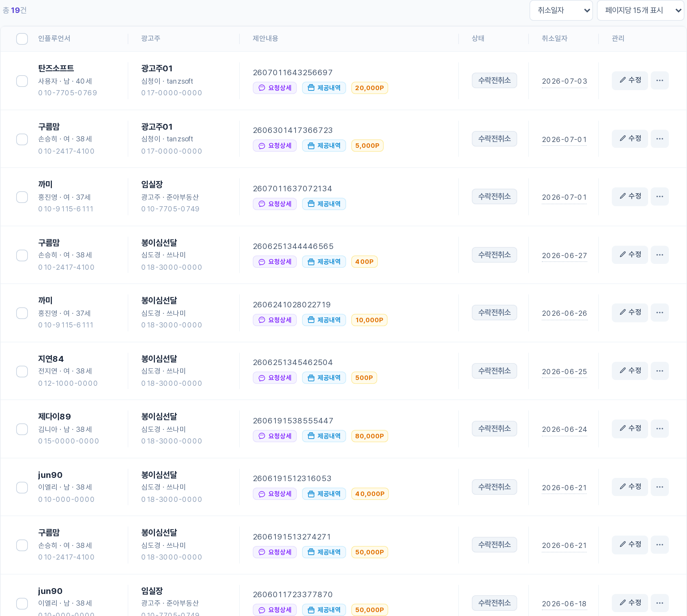The width and height of the screenshot is (687, 616).
Task: View 제공내역 for proposal 2606251344446565
Action: point(324,262)
